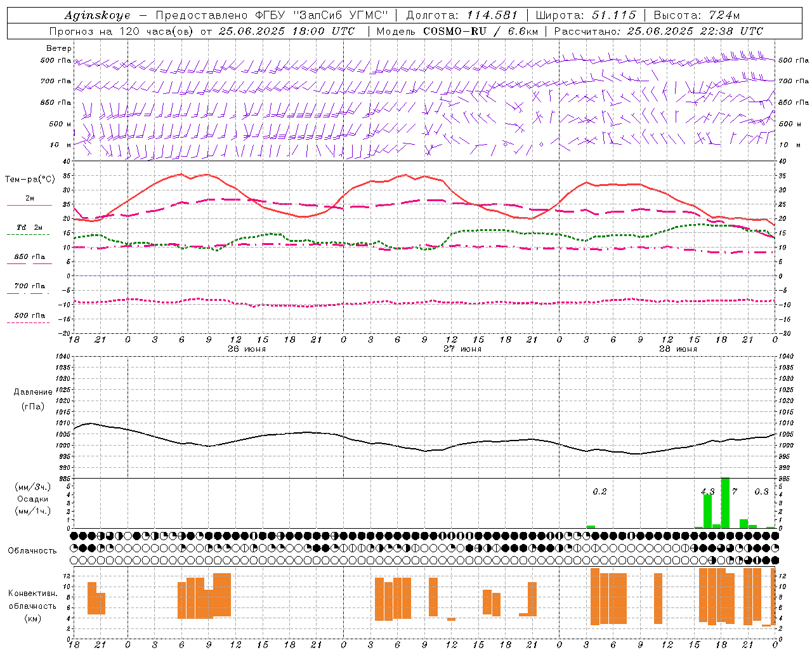Viewport: 812px width, 650px height.
Task: Click the tallest green precipitation bar beside value 7
Action: [x=725, y=503]
